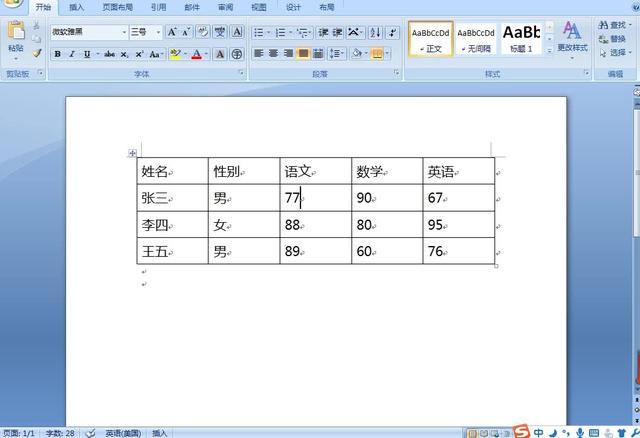Apply the 标题 1 (Heading 1) style
Screen dimensions: 640x438
coord(522,39)
